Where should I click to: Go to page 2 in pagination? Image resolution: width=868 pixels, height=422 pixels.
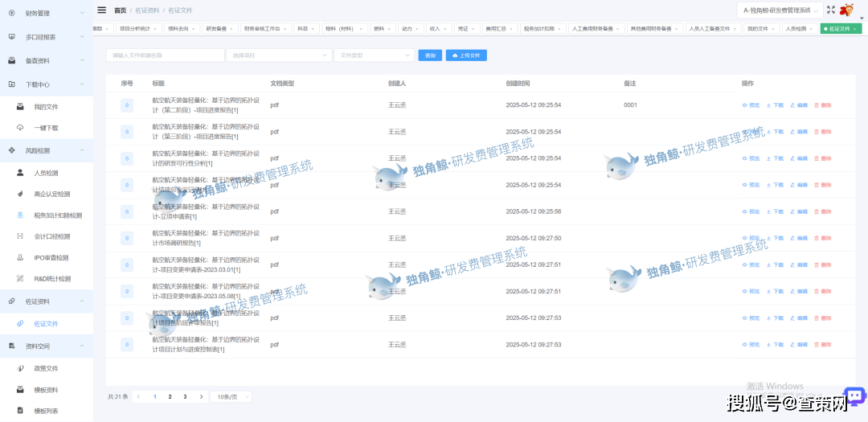[170, 396]
